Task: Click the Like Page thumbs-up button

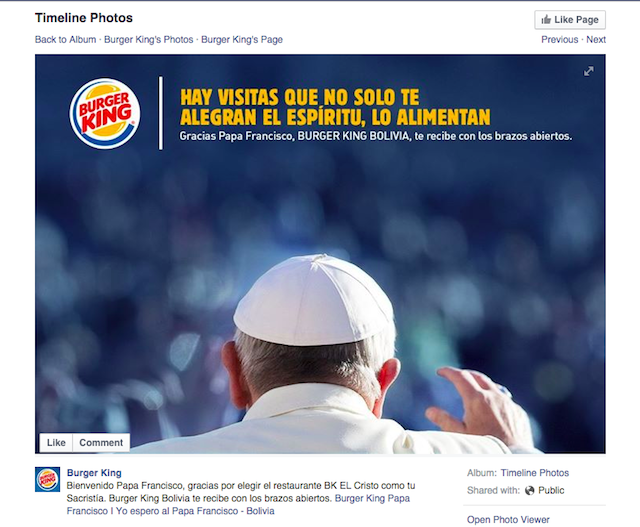Action: point(570,20)
